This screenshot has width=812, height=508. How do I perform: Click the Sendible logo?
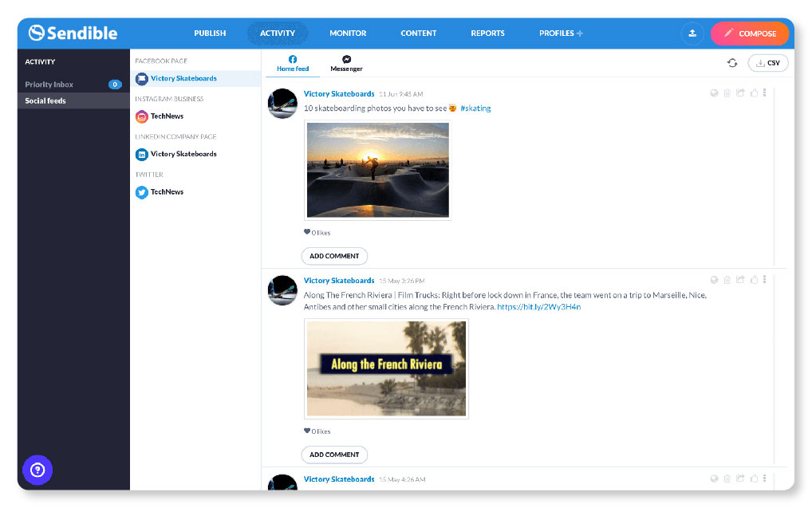coord(73,33)
